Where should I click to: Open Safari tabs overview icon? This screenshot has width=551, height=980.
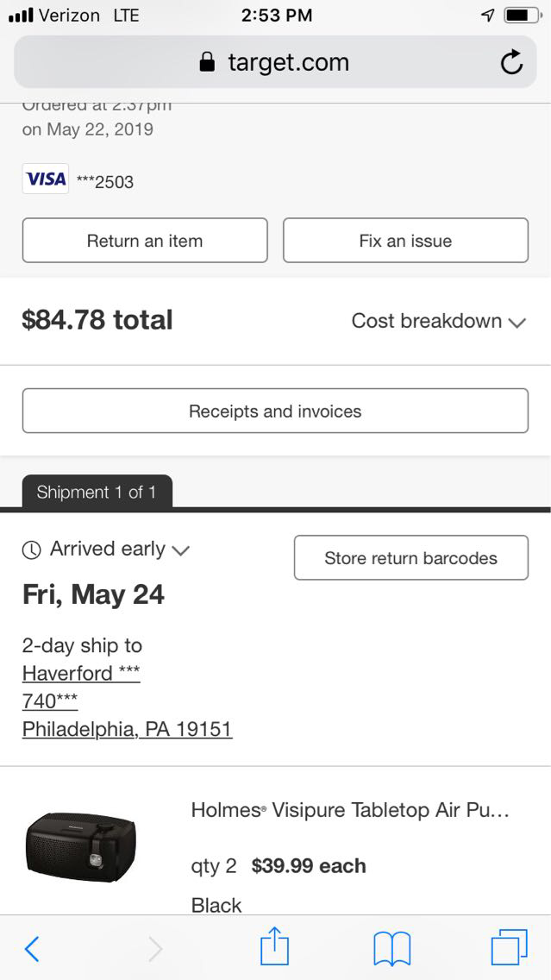click(x=509, y=947)
